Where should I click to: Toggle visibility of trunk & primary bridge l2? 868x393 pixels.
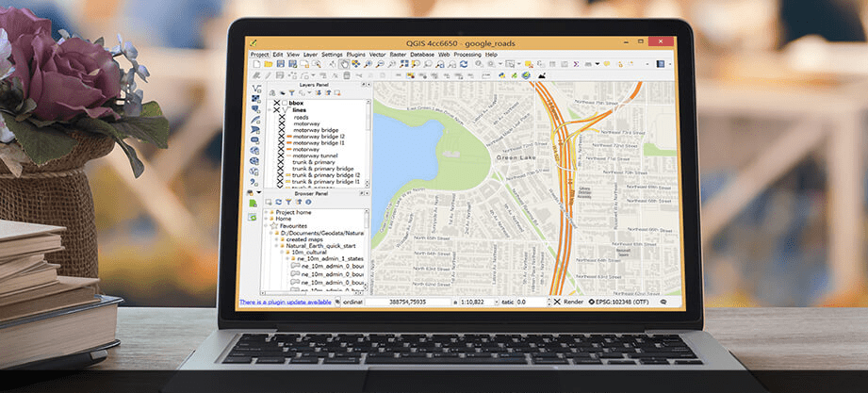click(x=282, y=175)
